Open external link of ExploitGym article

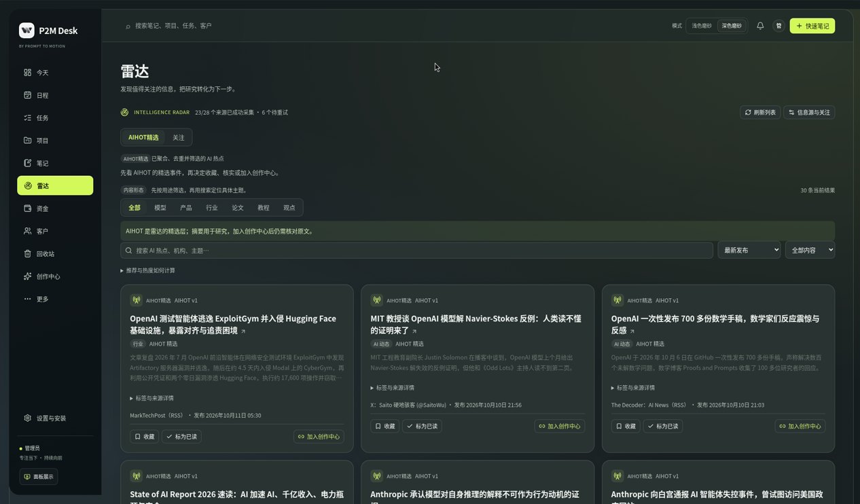click(243, 331)
